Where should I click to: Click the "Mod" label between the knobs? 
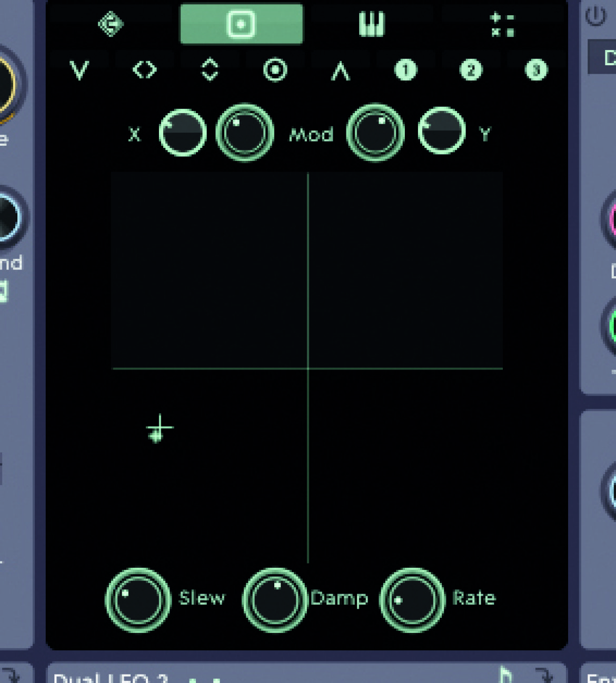311,135
